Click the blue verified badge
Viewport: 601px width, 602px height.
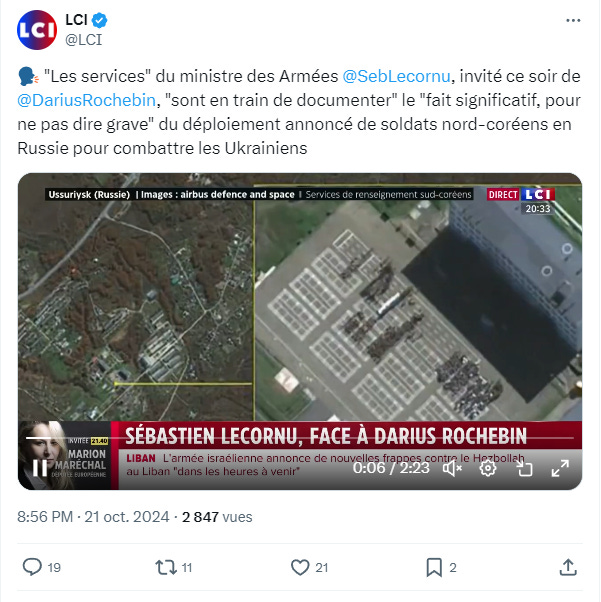coord(99,20)
